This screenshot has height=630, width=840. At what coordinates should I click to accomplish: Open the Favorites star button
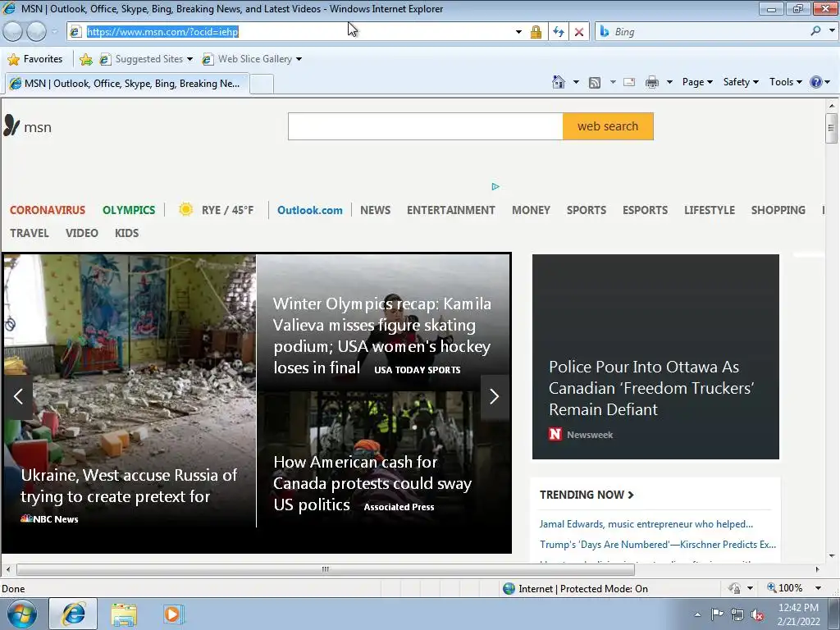[35, 59]
